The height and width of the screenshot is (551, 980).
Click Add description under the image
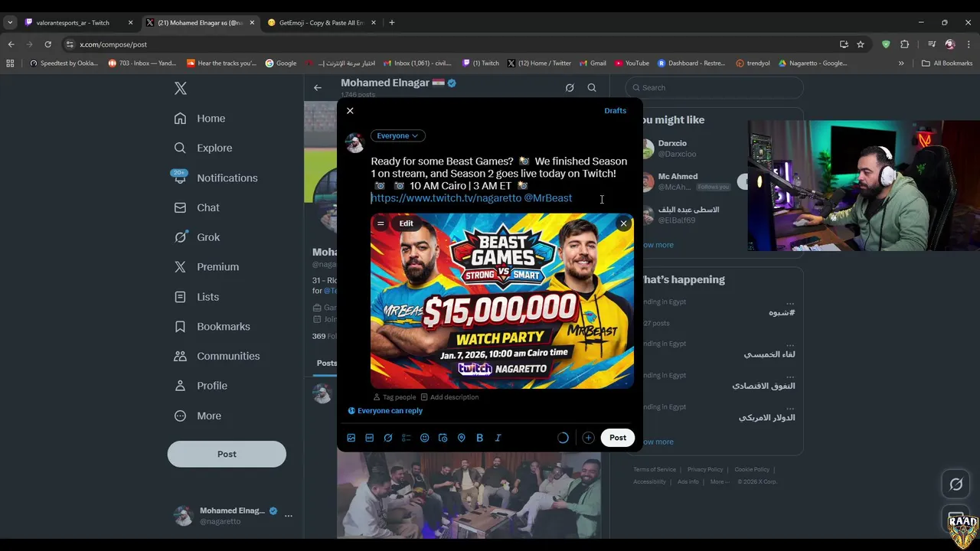(x=449, y=397)
